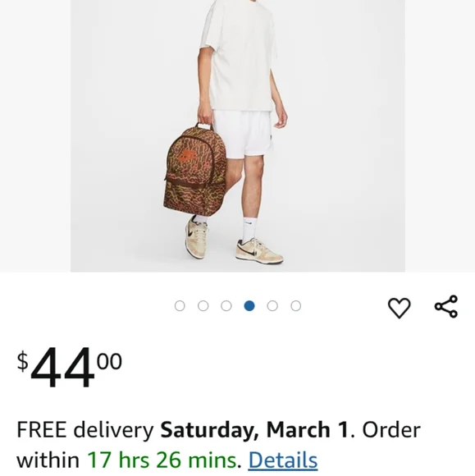Jump to first product image dot
The width and height of the screenshot is (475, 476).
(180, 305)
